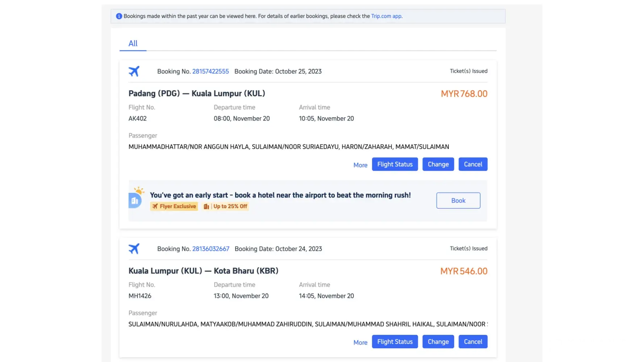
Task: Cancel the MYR 768.00 Padang flight booking
Action: point(473,164)
